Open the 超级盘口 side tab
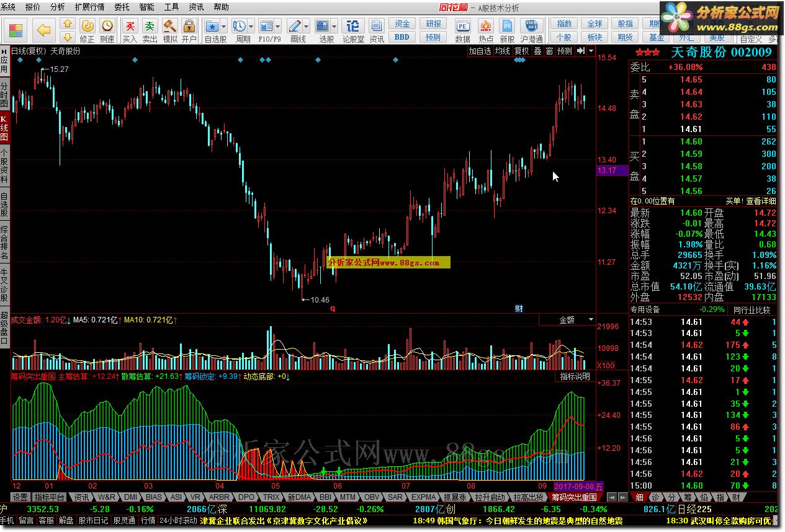 (5, 327)
